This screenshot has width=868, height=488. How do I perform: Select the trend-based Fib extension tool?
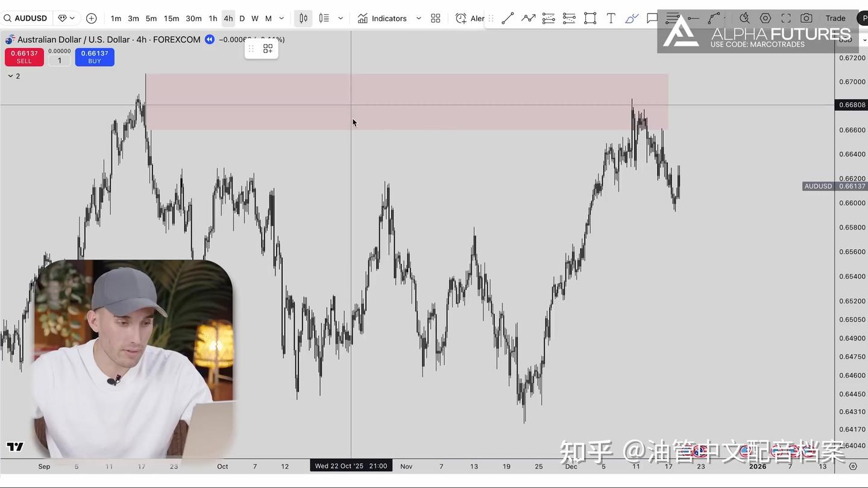pos(569,18)
